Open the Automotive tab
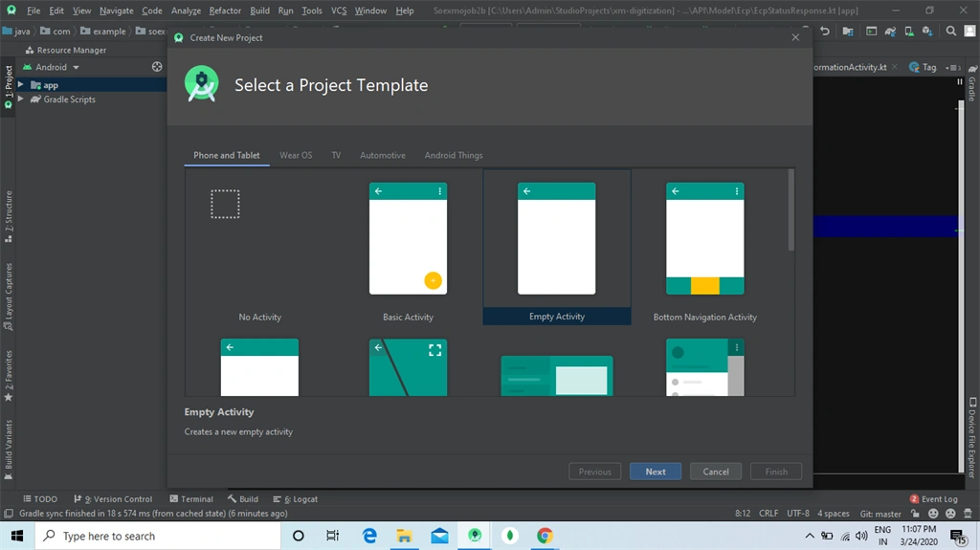The image size is (980, 550). click(383, 155)
